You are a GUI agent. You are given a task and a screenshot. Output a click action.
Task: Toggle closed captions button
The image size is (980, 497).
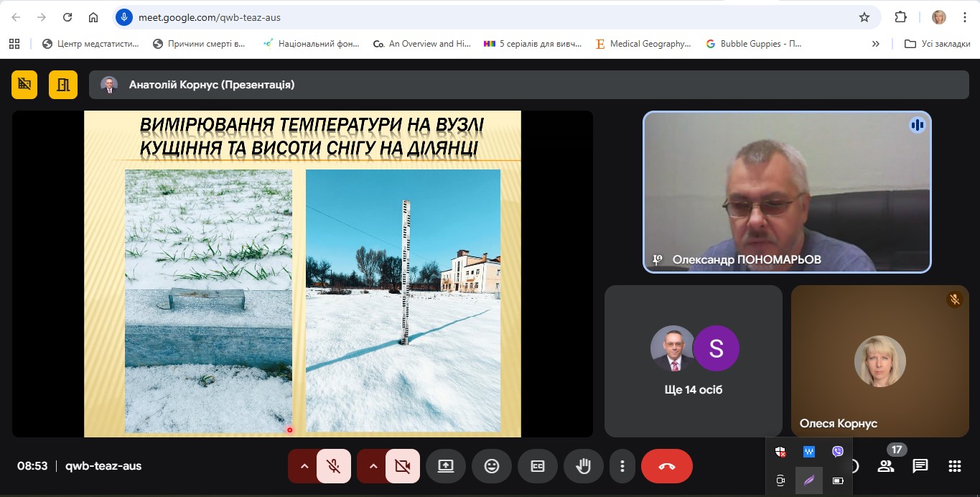click(538, 466)
